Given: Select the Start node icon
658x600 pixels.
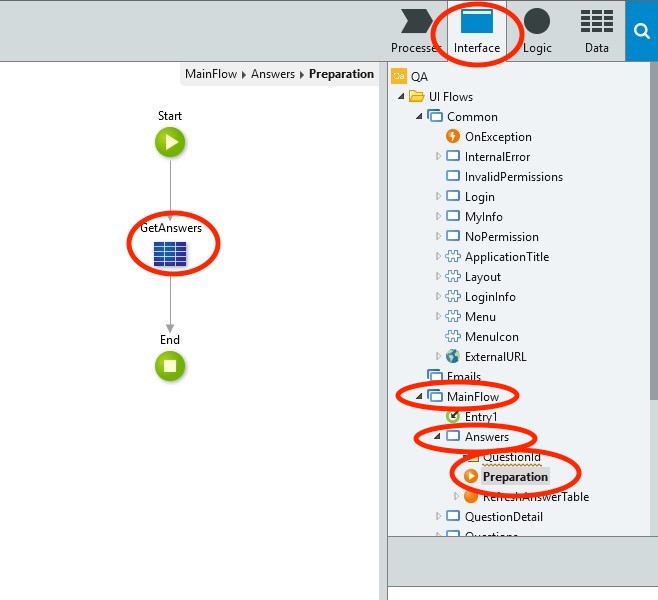Looking at the screenshot, I should 170,142.
